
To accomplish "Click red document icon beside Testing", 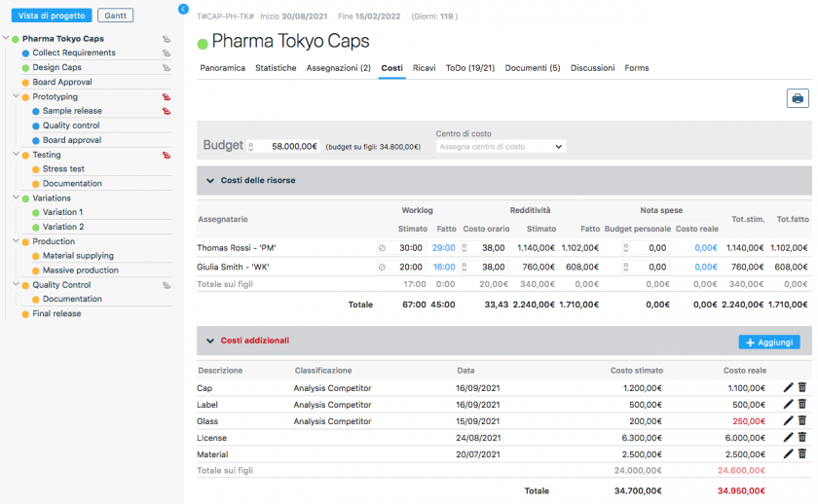I will [x=166, y=155].
